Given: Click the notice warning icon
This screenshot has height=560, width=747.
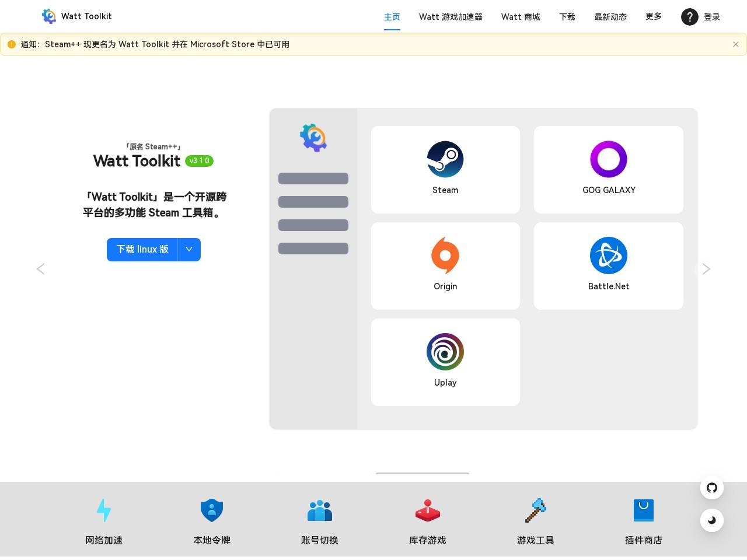Looking at the screenshot, I should (x=12, y=44).
